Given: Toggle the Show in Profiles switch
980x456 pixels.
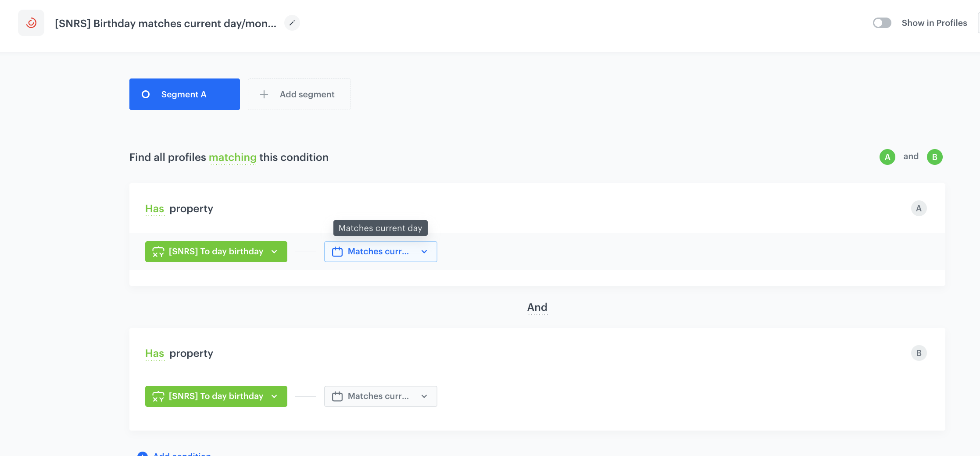Looking at the screenshot, I should coord(882,23).
